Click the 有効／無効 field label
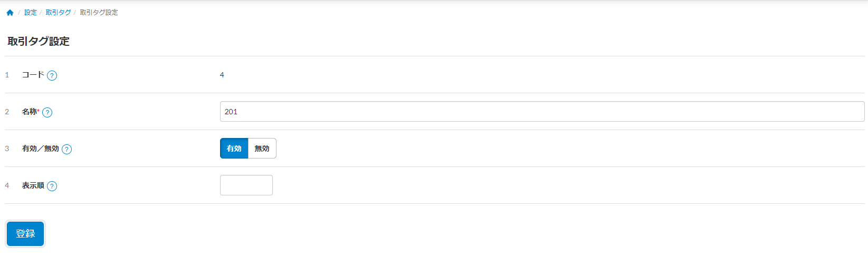 point(40,149)
